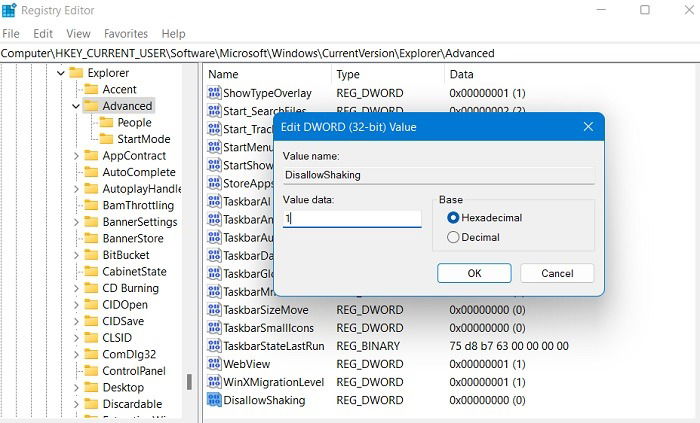Click the TaskbarStateLastRun binary value icon
Image resolution: width=700 pixels, height=423 pixels.
214,345
